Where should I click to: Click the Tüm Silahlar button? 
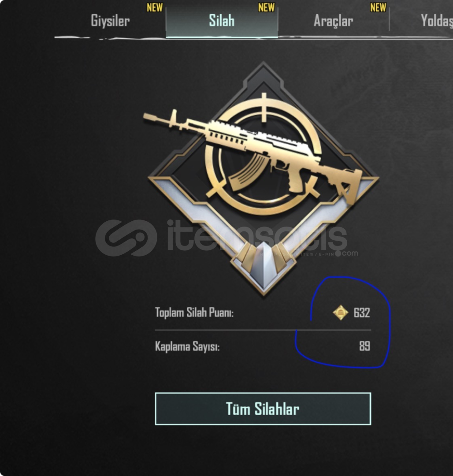263,409
